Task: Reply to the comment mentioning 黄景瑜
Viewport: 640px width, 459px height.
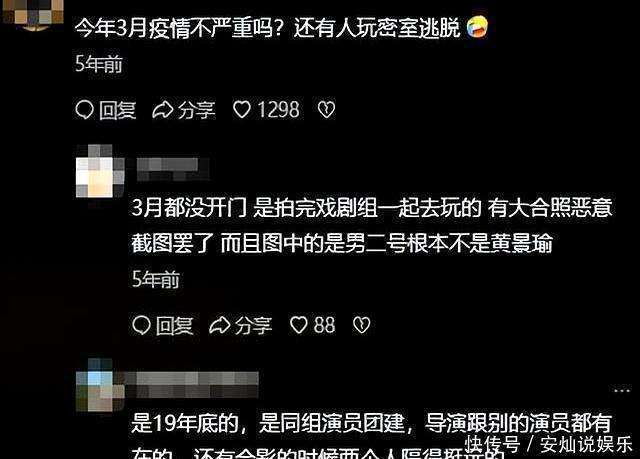Action: point(163,326)
